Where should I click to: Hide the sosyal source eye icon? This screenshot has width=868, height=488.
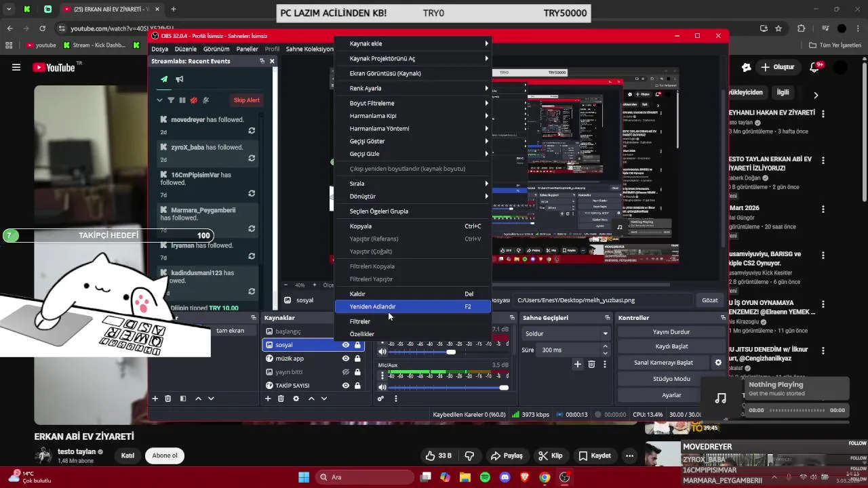(346, 345)
